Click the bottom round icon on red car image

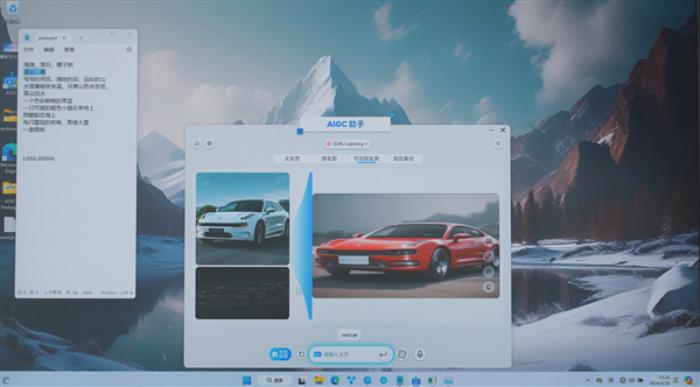pos(488,287)
